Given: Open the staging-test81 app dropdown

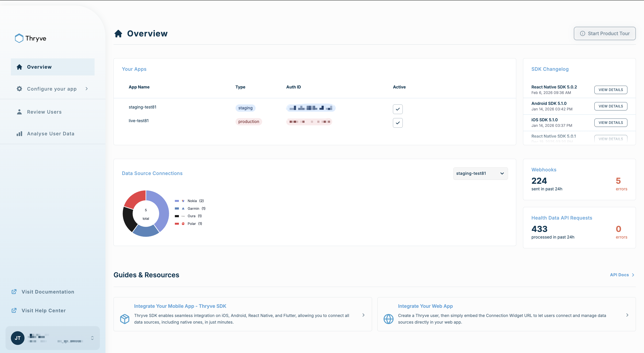Looking at the screenshot, I should [x=480, y=173].
